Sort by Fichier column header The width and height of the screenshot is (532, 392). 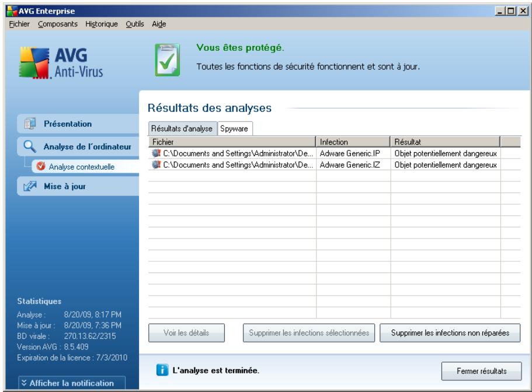point(232,142)
